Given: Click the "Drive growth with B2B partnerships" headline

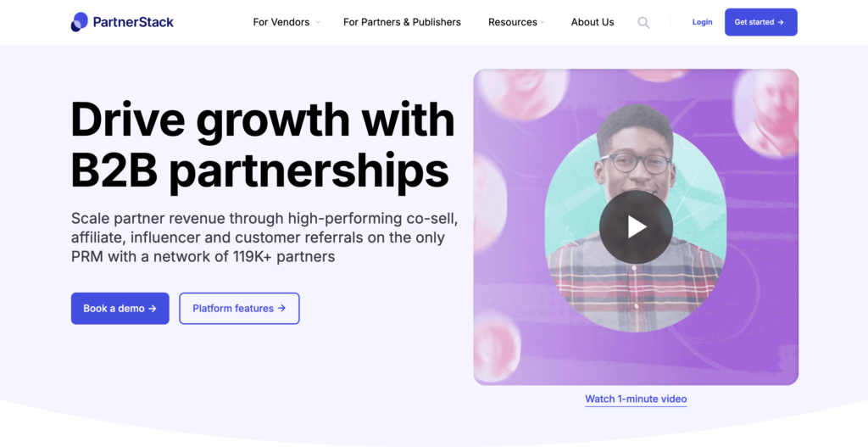Looking at the screenshot, I should coord(263,145).
